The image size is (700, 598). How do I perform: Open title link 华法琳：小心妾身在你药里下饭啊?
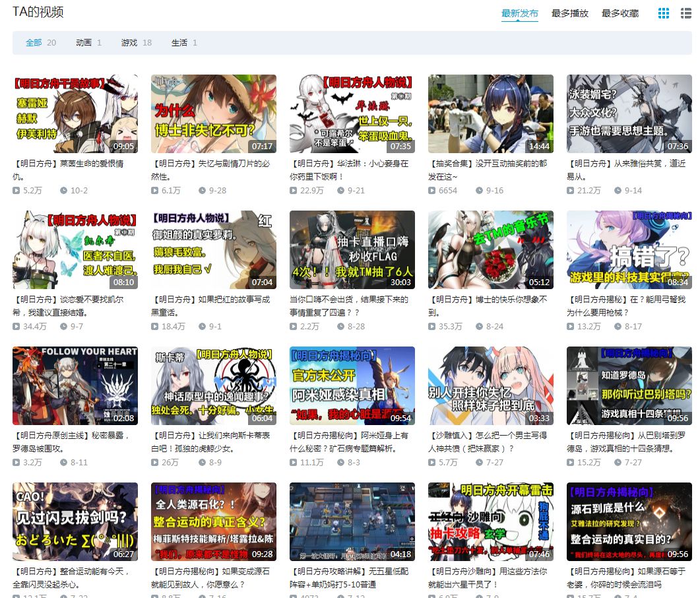[349, 170]
